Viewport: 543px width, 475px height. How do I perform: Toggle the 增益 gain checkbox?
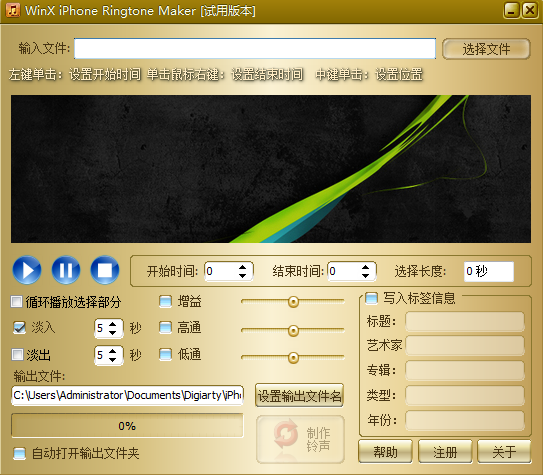coord(166,301)
